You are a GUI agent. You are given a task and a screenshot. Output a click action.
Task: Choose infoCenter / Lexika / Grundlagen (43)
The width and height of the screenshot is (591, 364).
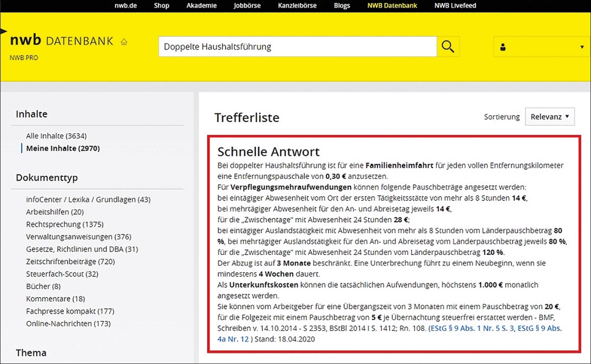pos(88,199)
